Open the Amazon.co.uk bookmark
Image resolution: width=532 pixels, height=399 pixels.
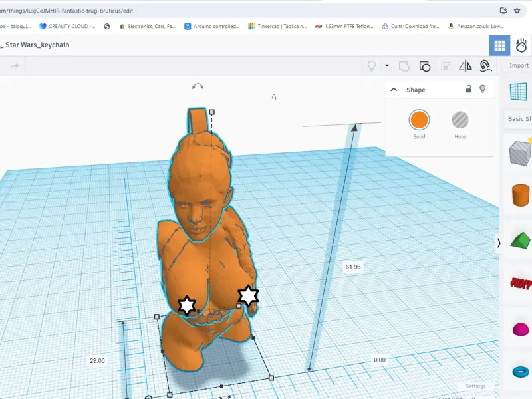pyautogui.click(x=476, y=26)
